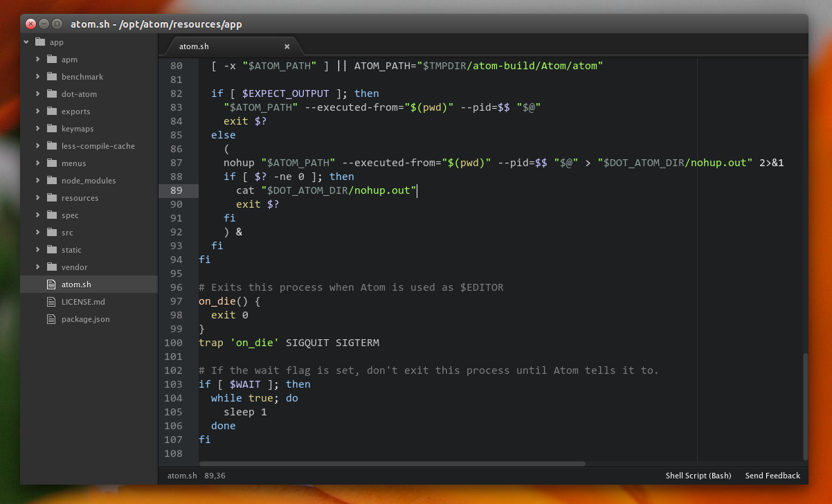832x504 pixels.
Task: Switch to the atom.sh tab
Action: [195, 46]
